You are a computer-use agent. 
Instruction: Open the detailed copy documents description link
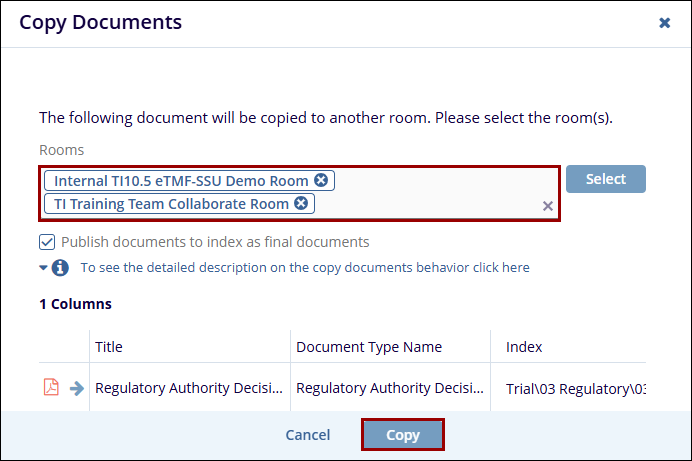[x=305, y=268]
